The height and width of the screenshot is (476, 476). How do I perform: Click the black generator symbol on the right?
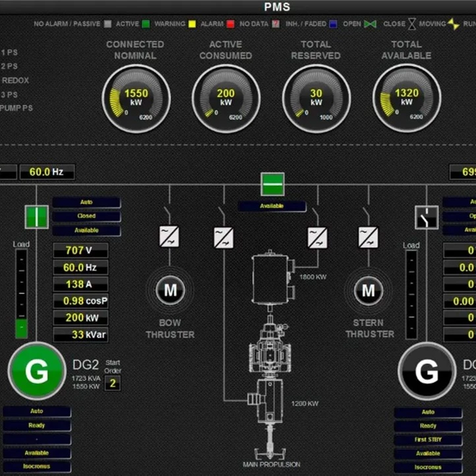(427, 371)
